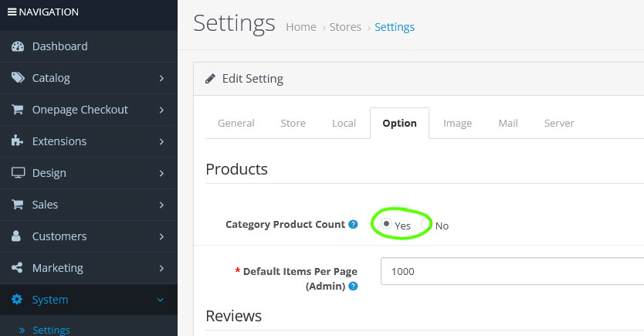Collapse the System menu chevron
The width and height of the screenshot is (644, 336).
tap(161, 300)
